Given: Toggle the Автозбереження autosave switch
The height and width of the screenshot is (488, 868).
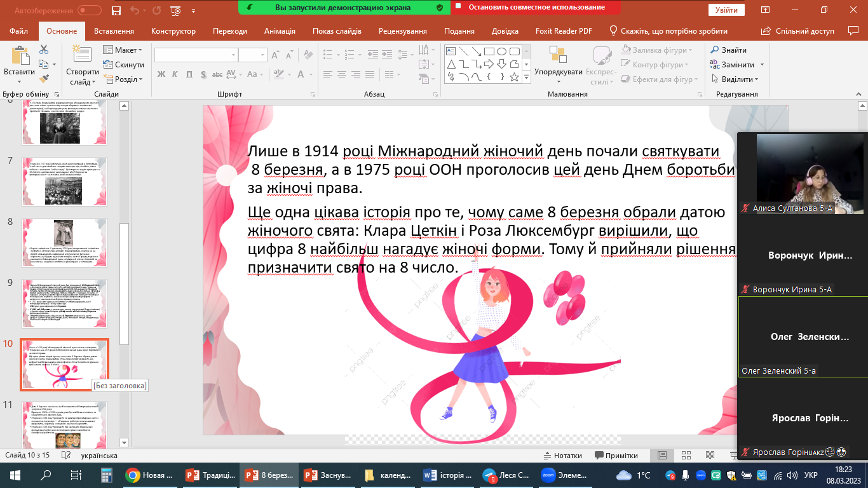Looking at the screenshot, I should [90, 10].
